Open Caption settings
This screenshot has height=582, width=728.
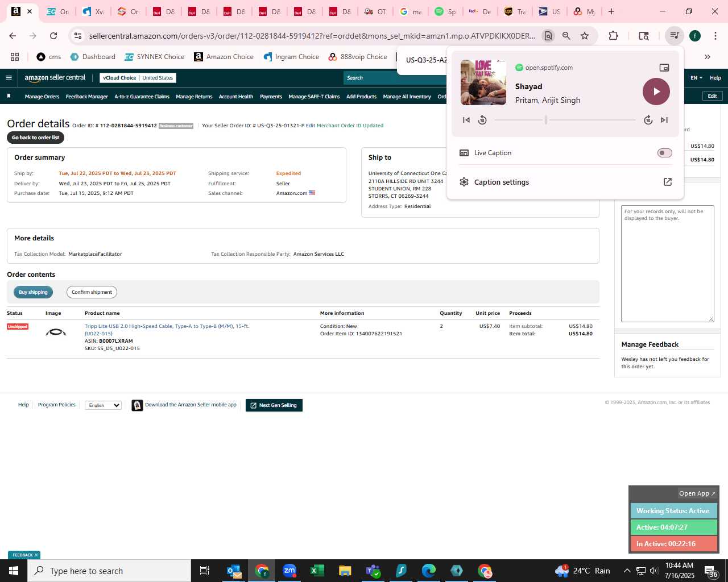[565, 182]
